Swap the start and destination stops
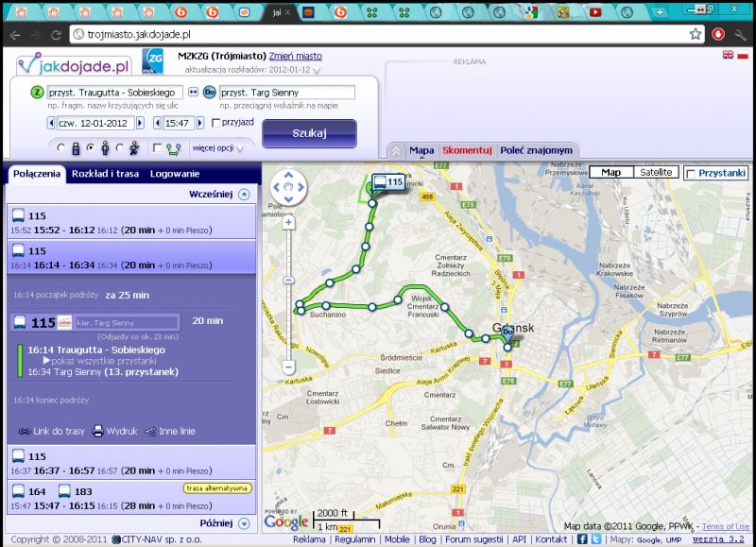The height and width of the screenshot is (547, 756). [x=193, y=92]
